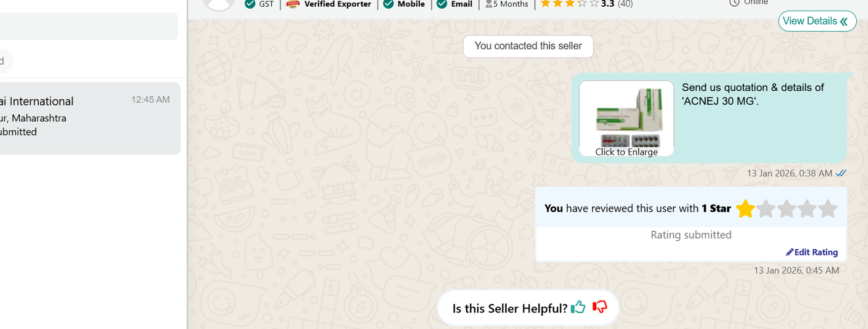Select the fourth star in the rating
Screen dimensions: 868x329
pos(807,209)
